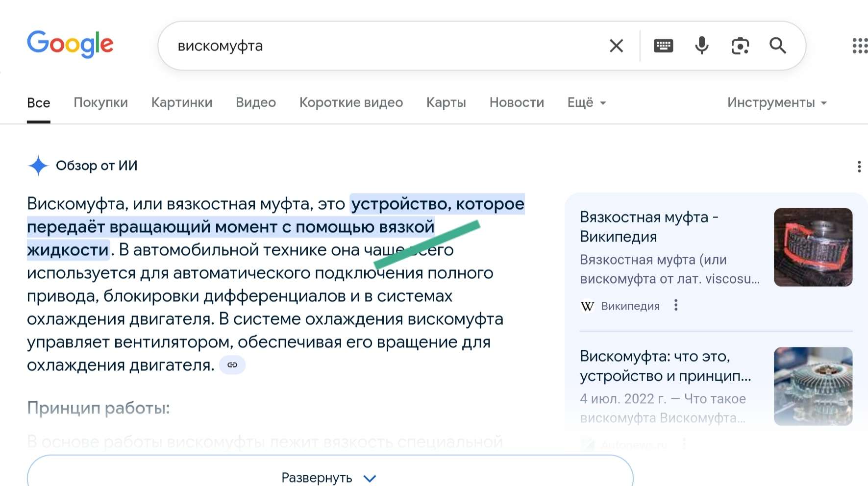Click the AI overview sparkle icon
The height and width of the screenshot is (486, 868).
(x=38, y=166)
